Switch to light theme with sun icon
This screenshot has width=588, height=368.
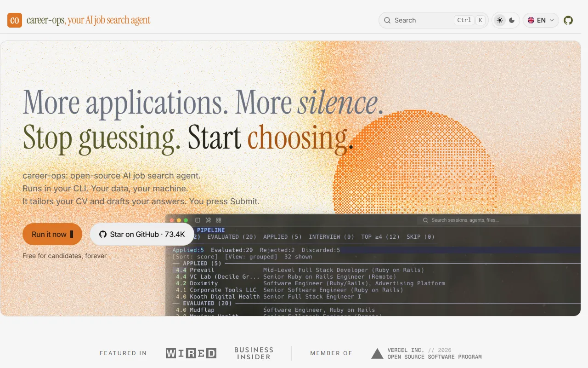[500, 20]
